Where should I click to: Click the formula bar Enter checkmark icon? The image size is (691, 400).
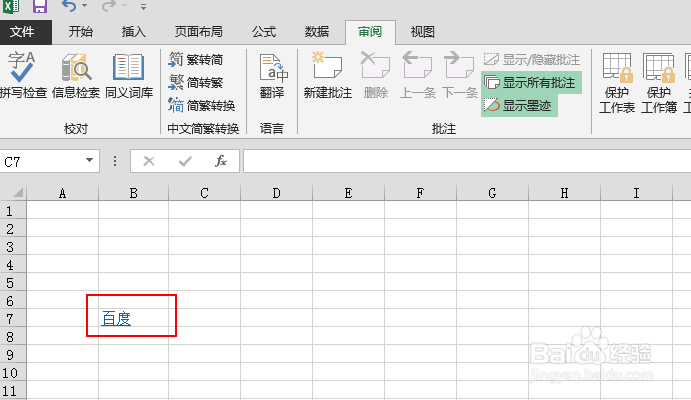[x=185, y=161]
